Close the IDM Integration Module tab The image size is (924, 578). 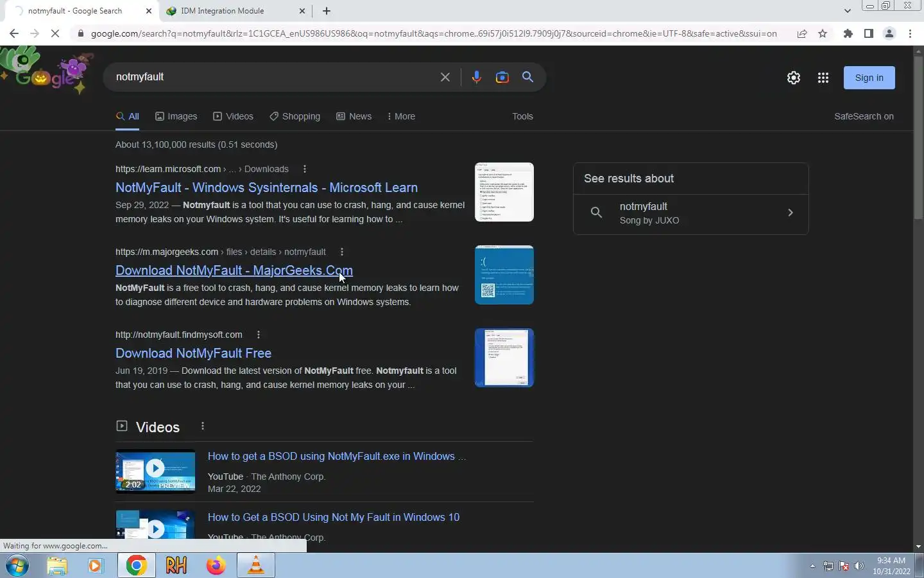pos(303,11)
